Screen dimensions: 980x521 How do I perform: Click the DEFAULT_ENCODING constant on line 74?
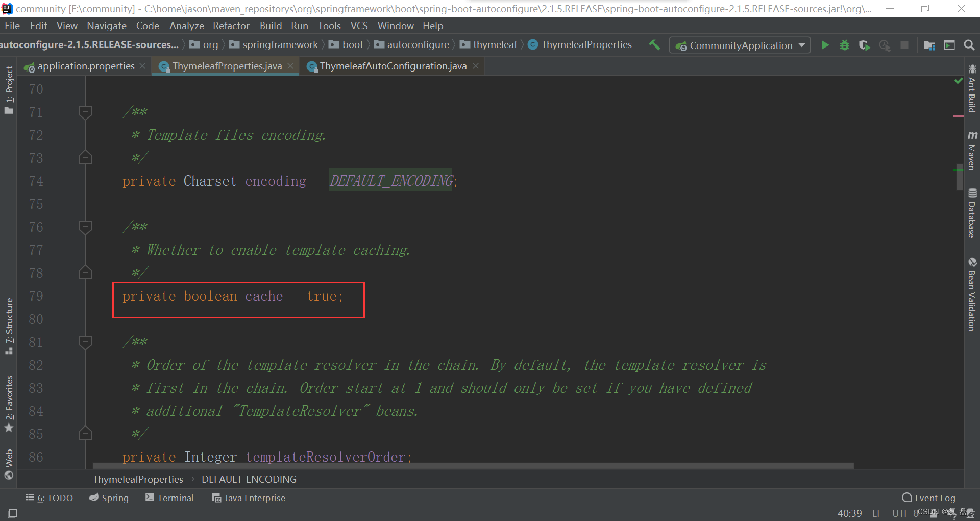pos(391,181)
